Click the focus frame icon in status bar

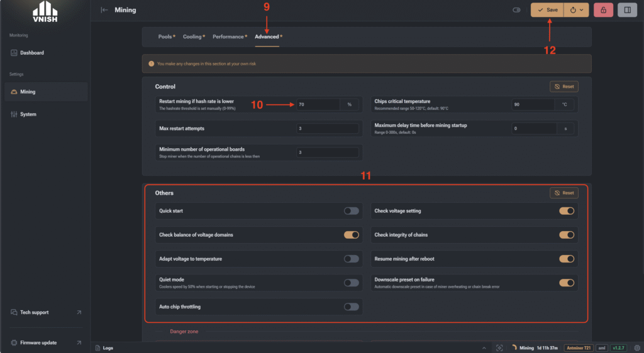tap(499, 348)
